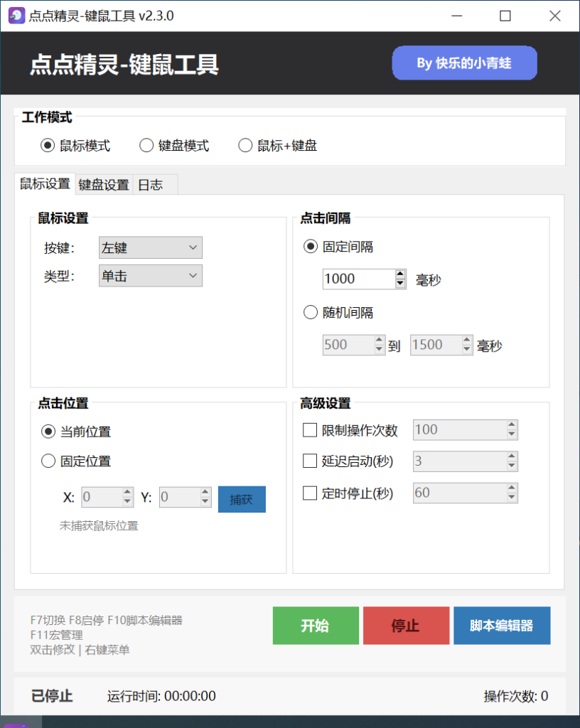Switch to the 键盘设置 tab
Screen dimensions: 580x728
(x=103, y=184)
